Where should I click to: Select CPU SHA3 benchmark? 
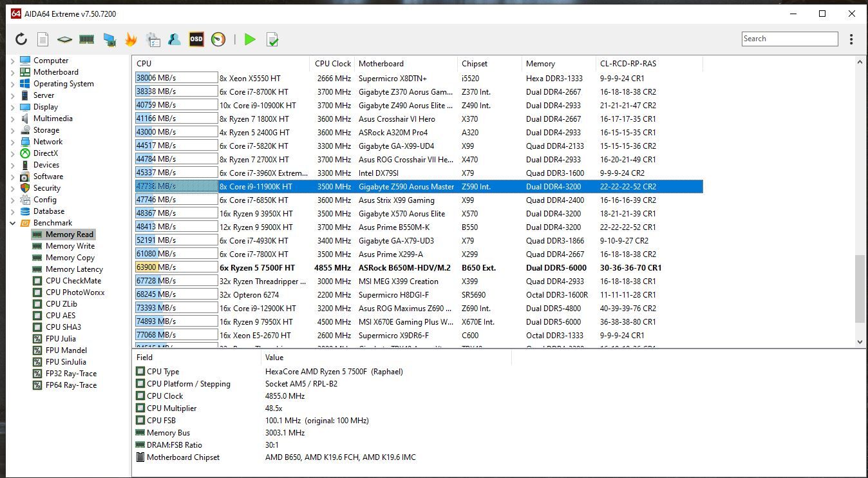click(63, 327)
